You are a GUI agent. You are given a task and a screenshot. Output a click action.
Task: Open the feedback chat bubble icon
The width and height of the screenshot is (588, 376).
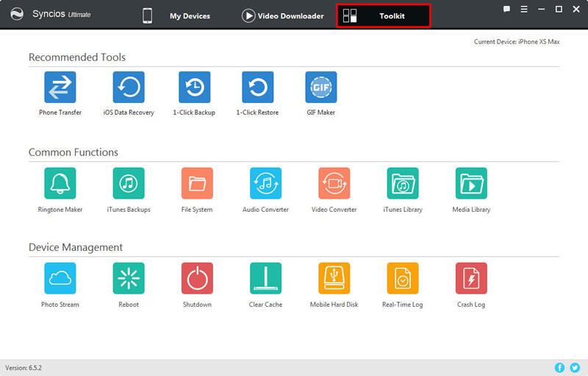(507, 9)
